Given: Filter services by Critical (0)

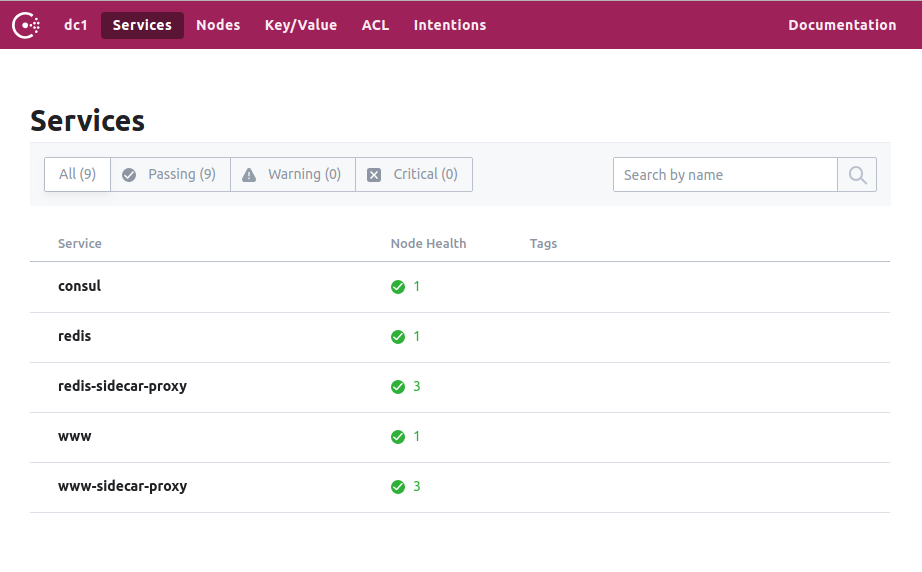Looking at the screenshot, I should point(414,174).
